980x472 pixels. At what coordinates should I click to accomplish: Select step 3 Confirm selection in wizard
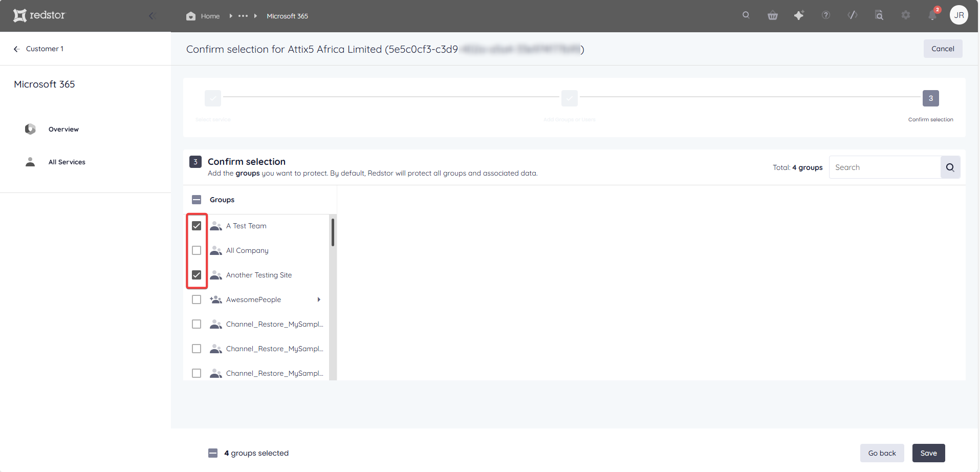click(931, 98)
